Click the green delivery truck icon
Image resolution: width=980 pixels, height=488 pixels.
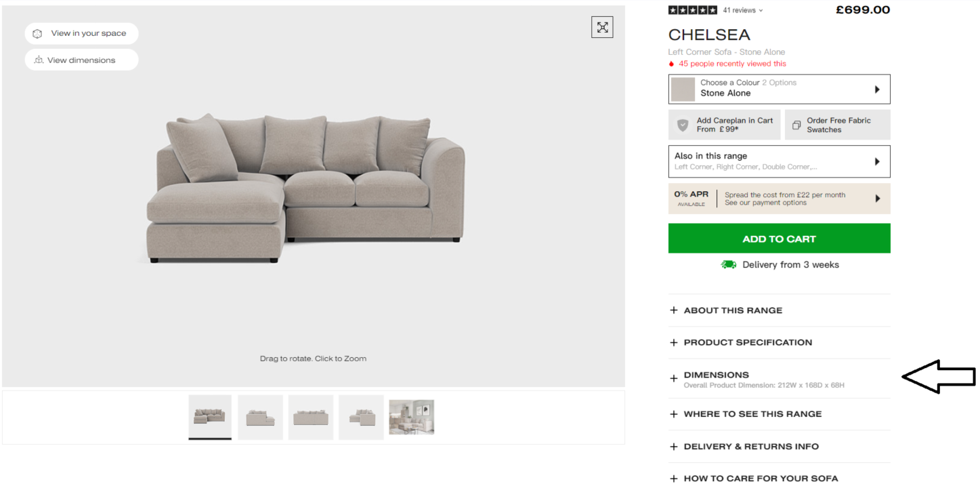point(729,264)
